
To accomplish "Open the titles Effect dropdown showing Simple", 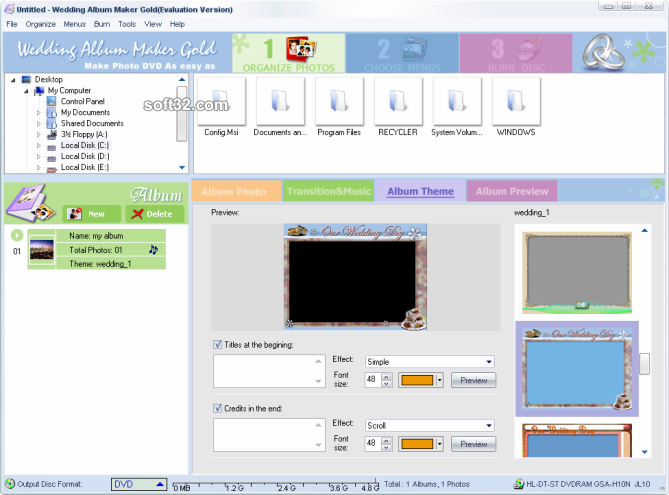I will click(430, 362).
